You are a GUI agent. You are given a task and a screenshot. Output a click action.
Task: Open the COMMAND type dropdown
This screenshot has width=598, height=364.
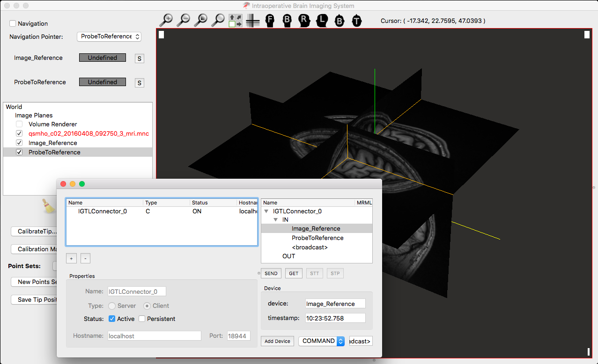click(322, 341)
